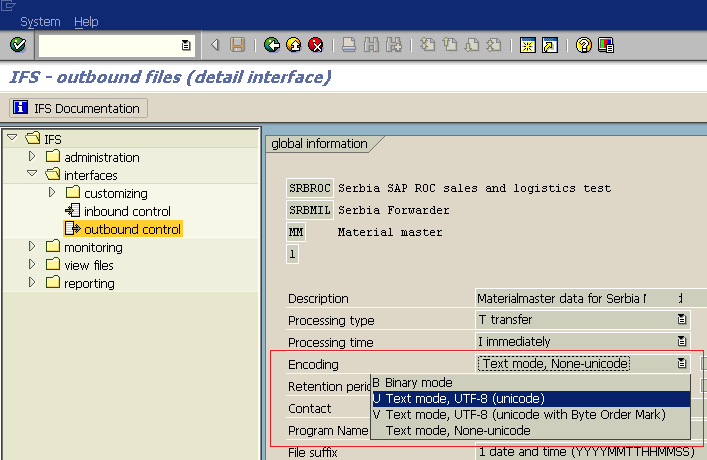The image size is (707, 460).
Task: Open the Encoding dropdown
Action: click(682, 363)
